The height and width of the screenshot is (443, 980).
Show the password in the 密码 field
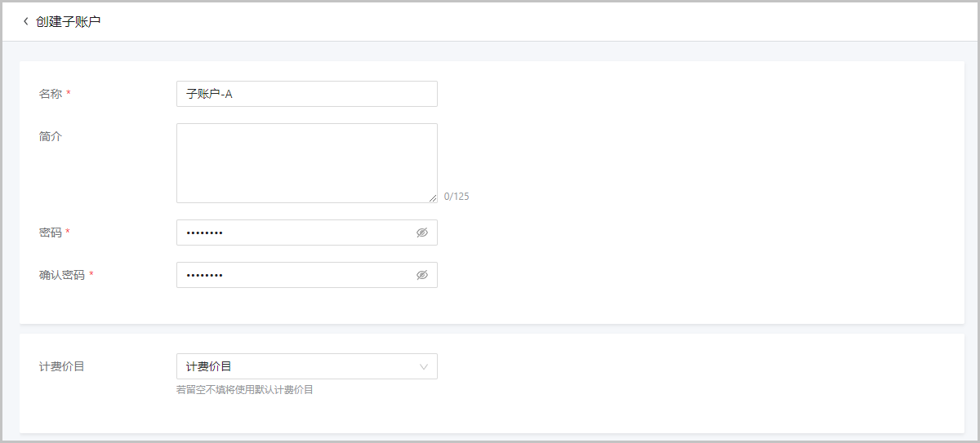pyautogui.click(x=422, y=233)
